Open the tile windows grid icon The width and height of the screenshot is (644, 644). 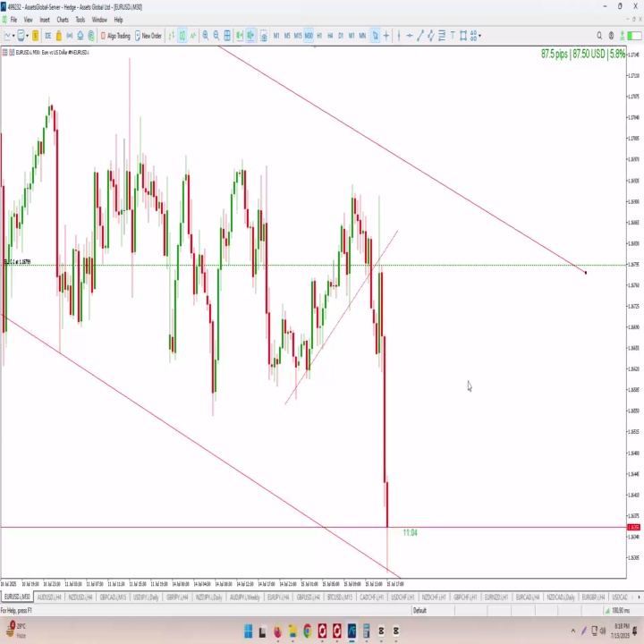pyautogui.click(x=227, y=36)
